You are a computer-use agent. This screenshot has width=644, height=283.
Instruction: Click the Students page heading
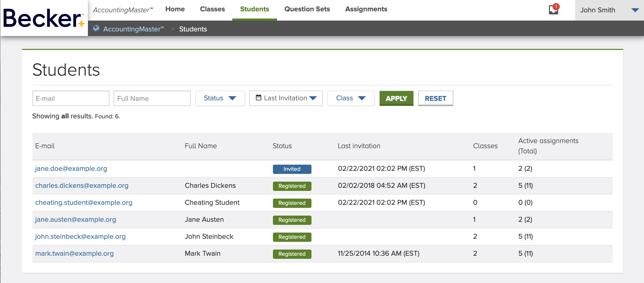[x=66, y=70]
